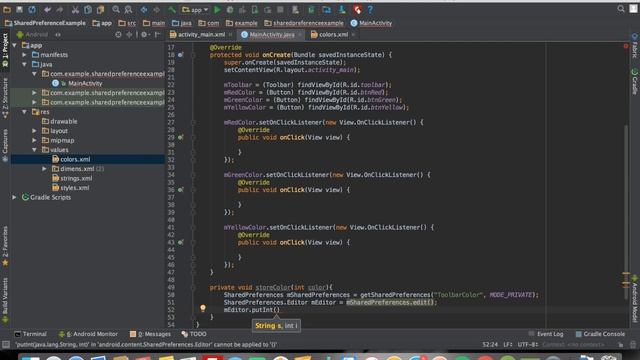The width and height of the screenshot is (640, 360).
Task: Click the sharedpreferenceexample breadcrumb
Action: coord(304,23)
